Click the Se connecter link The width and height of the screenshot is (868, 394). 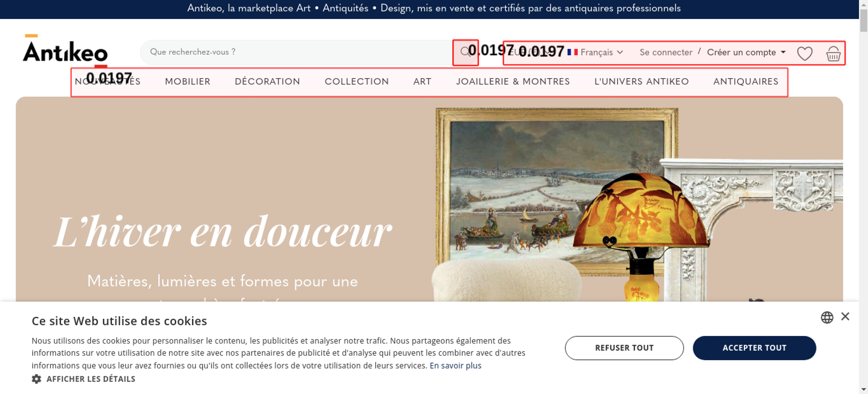pos(666,52)
